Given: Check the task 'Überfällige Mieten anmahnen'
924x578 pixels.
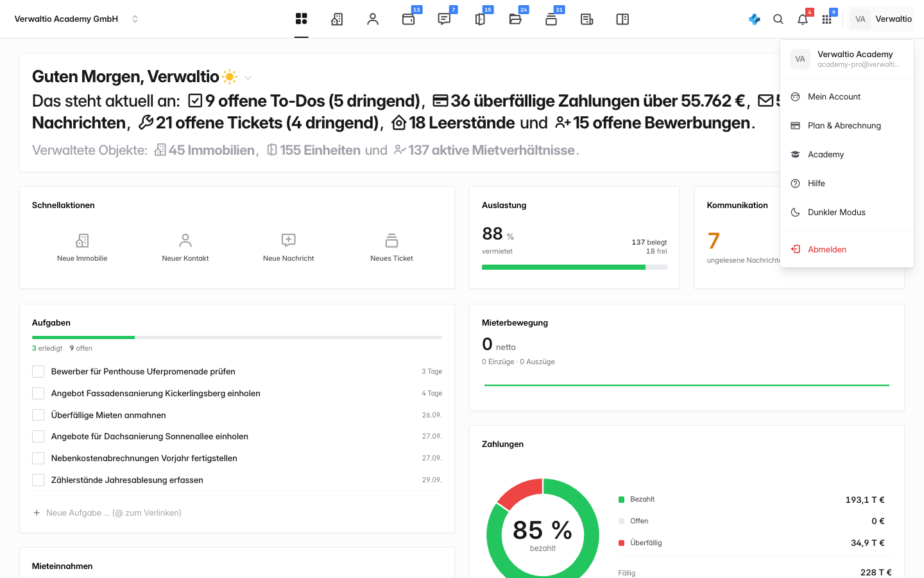Looking at the screenshot, I should click(38, 415).
